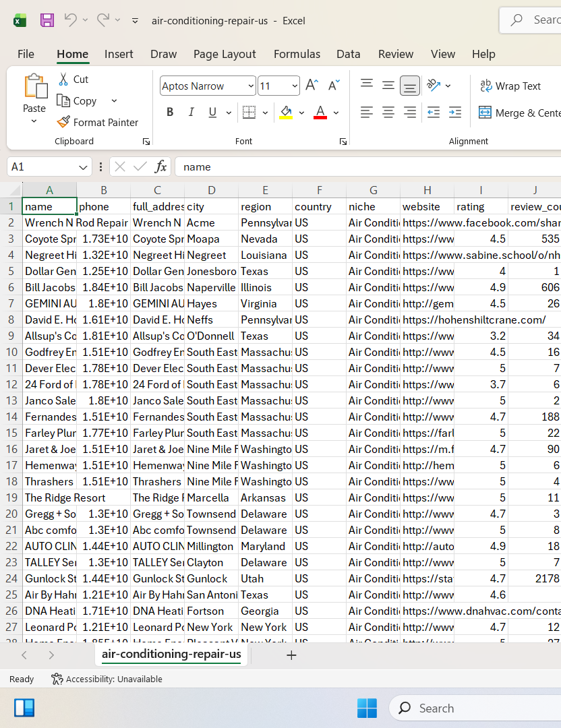Expand the Copy options arrow
The height and width of the screenshot is (728, 561).
[114, 100]
